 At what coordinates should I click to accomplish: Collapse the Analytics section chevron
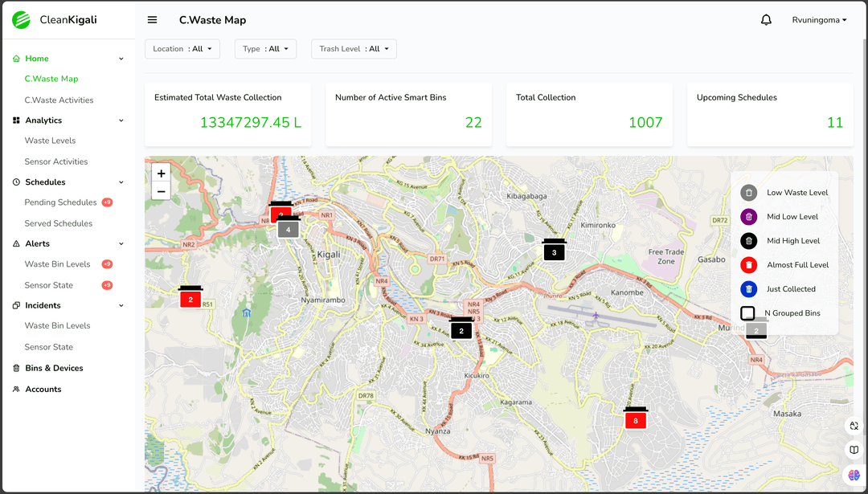coord(121,120)
